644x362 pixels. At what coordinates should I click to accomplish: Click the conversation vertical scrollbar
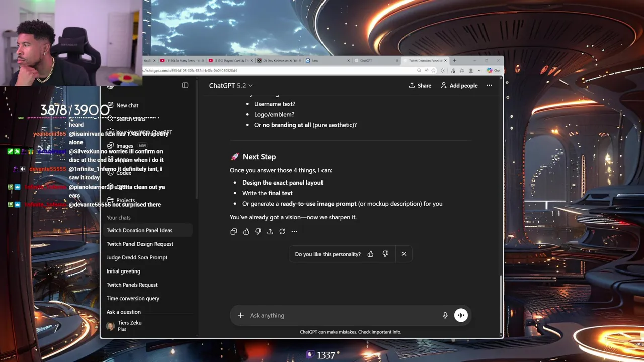click(x=501, y=304)
